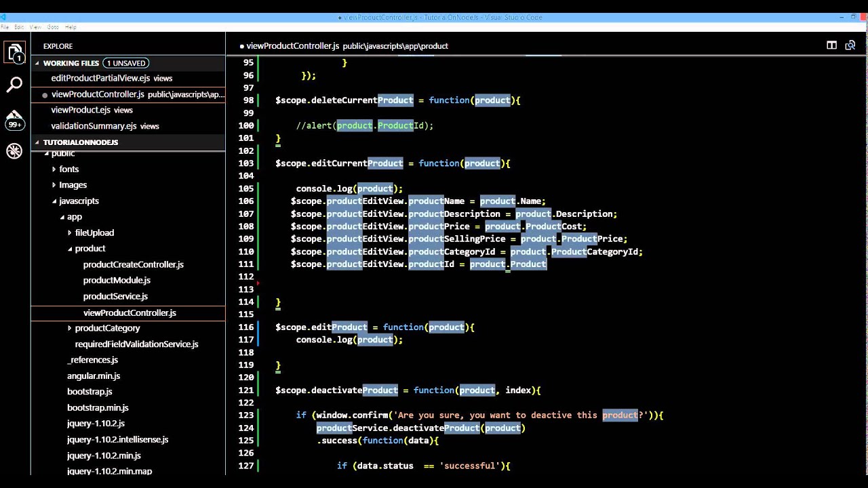The image size is (868, 488).
Task: Open jquery-1.10.2.js file
Action: pyautogui.click(x=96, y=423)
